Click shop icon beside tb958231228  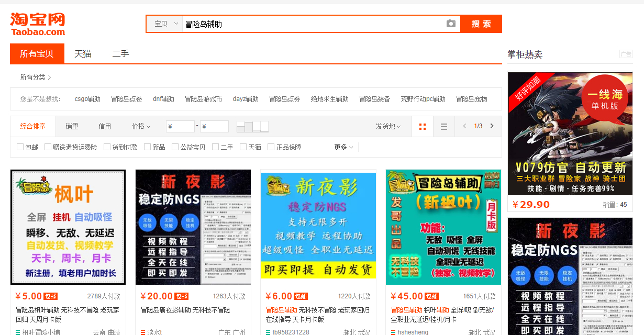click(x=268, y=332)
